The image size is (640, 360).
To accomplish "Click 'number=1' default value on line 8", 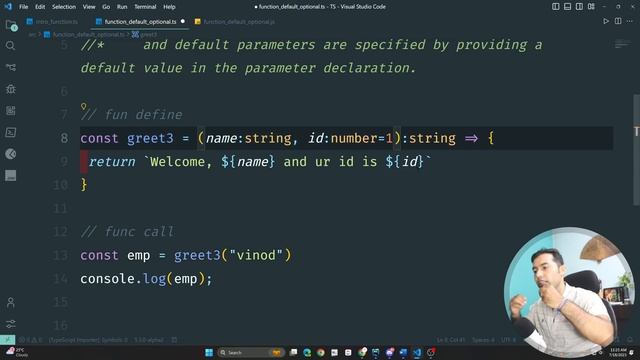I will 362,138.
